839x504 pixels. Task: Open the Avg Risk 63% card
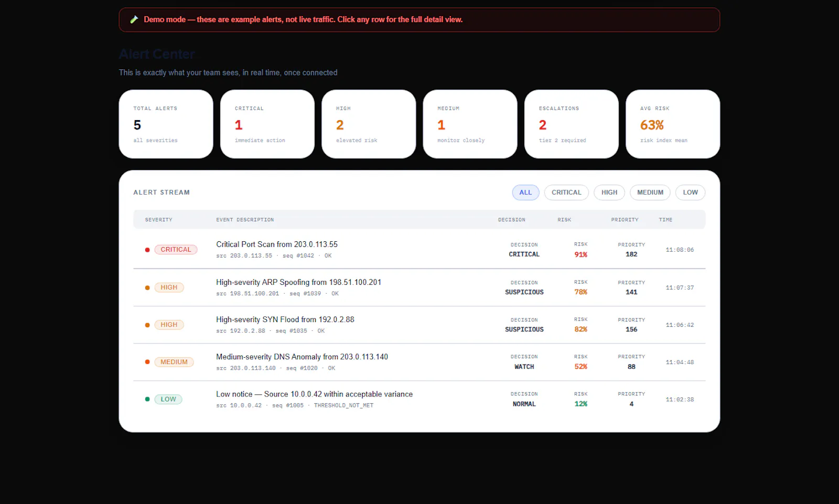click(673, 124)
